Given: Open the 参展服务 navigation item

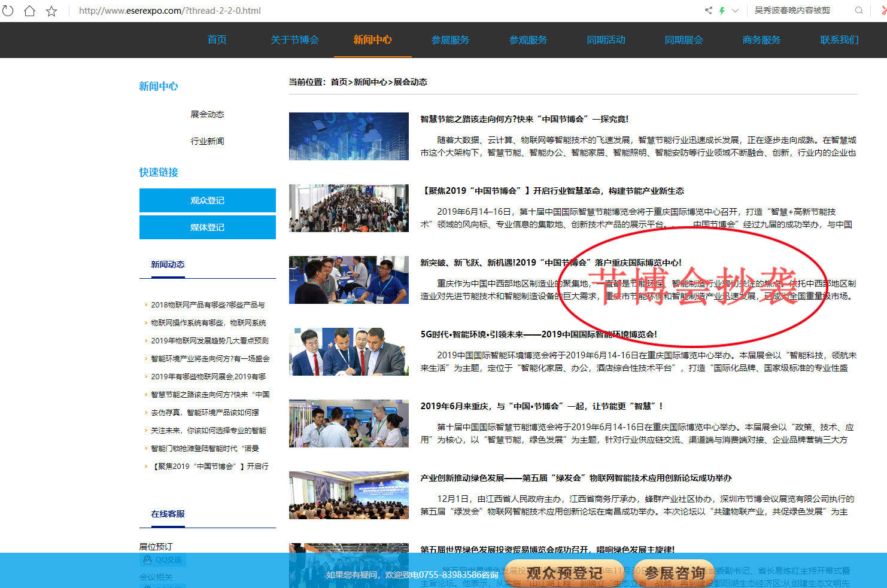Looking at the screenshot, I should (451, 40).
